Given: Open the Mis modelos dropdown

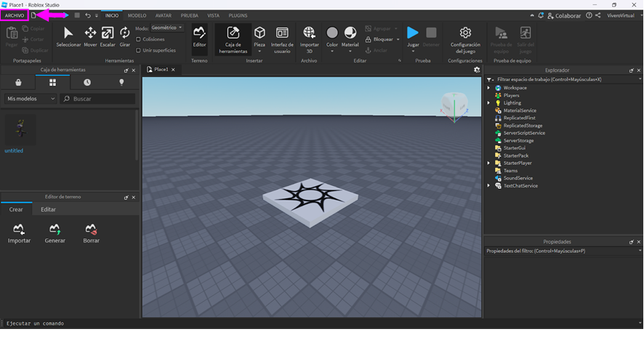Looking at the screenshot, I should pos(30,98).
